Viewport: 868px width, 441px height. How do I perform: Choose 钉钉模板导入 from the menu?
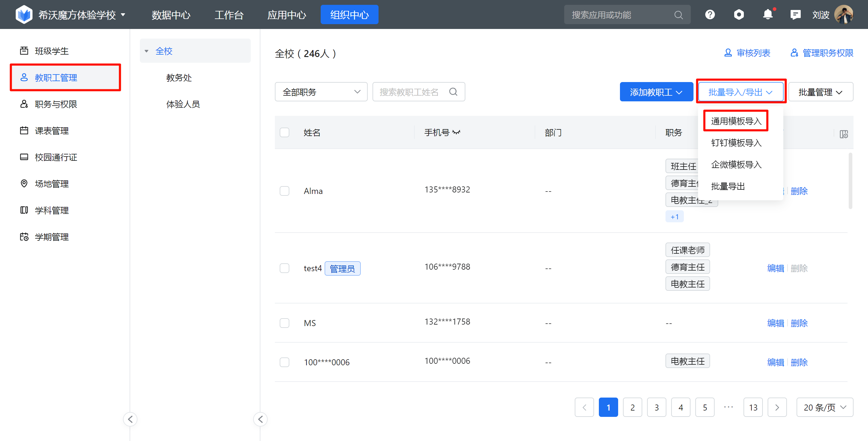pos(736,143)
